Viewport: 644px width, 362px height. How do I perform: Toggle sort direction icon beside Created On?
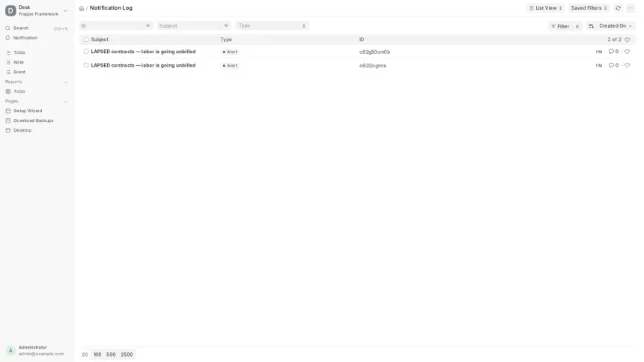coord(591,26)
